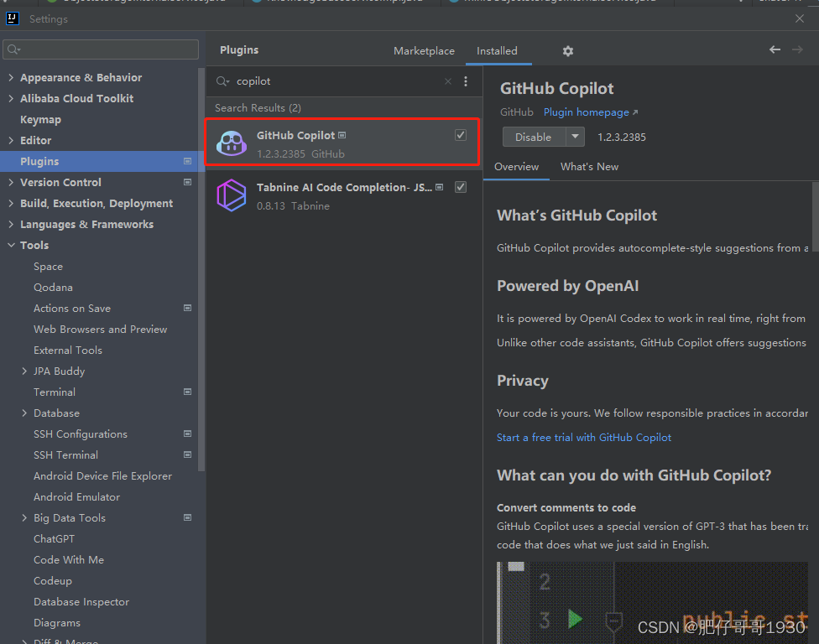The width and height of the screenshot is (819, 644).
Task: Collapse the Tools settings node
Action: point(11,246)
